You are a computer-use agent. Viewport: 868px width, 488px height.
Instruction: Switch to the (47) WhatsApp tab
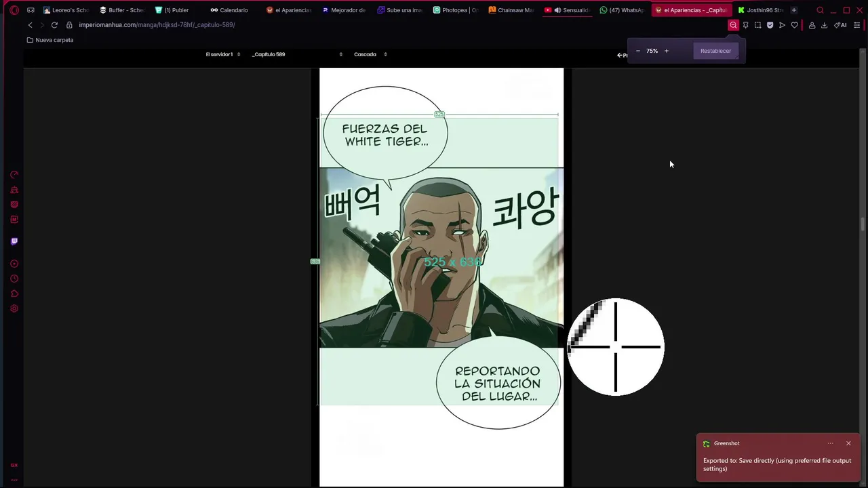pos(622,10)
